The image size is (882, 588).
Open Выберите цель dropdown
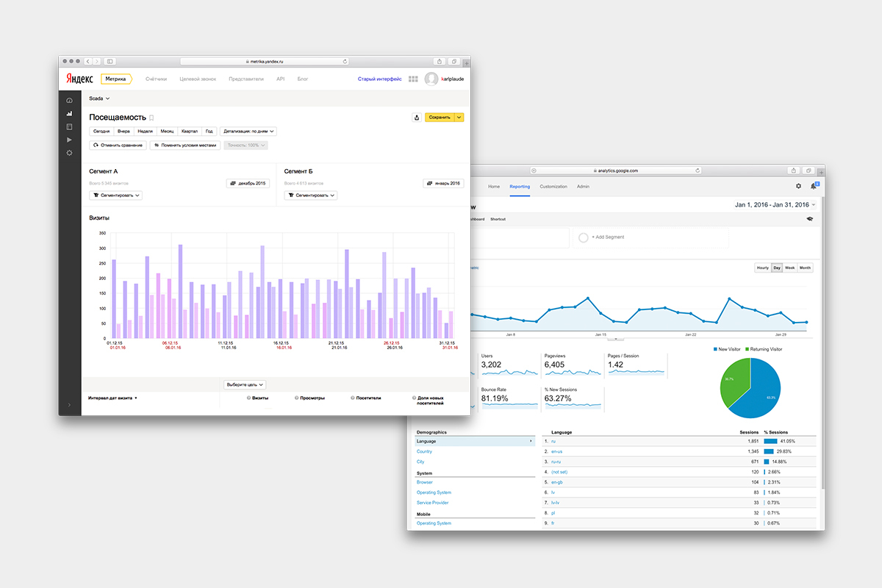tap(244, 384)
